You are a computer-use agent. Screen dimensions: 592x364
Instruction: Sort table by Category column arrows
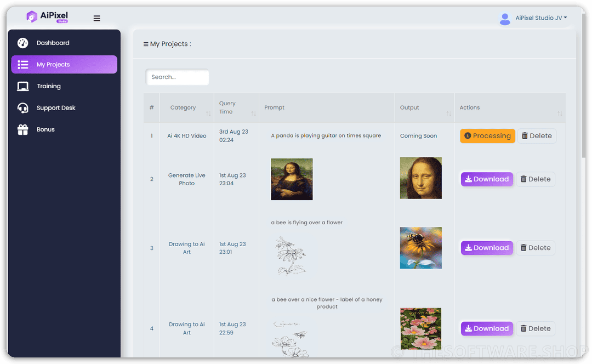(x=208, y=113)
